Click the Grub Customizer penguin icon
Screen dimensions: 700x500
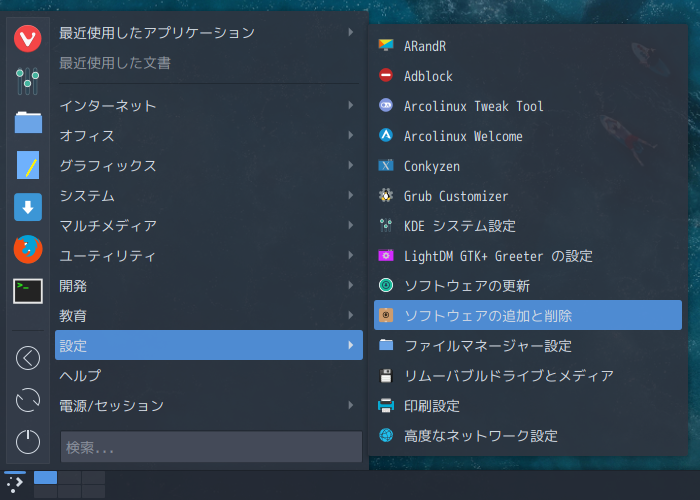point(386,196)
